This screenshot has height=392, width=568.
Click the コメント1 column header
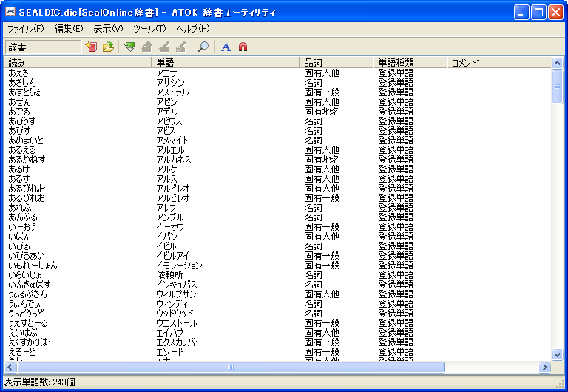pos(499,63)
